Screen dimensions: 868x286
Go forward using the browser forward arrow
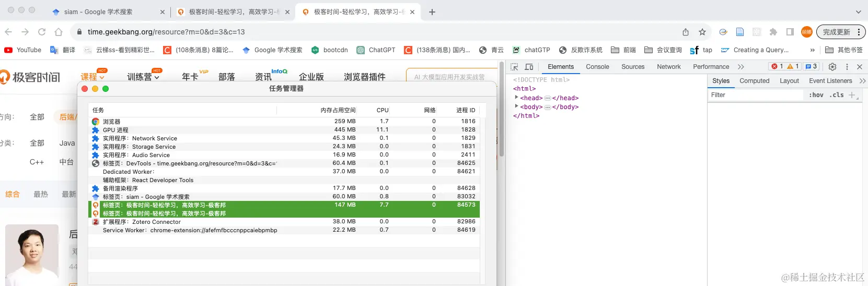[25, 32]
